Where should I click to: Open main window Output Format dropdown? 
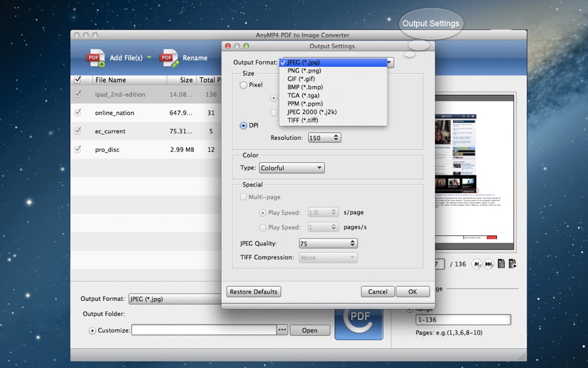tap(175, 299)
